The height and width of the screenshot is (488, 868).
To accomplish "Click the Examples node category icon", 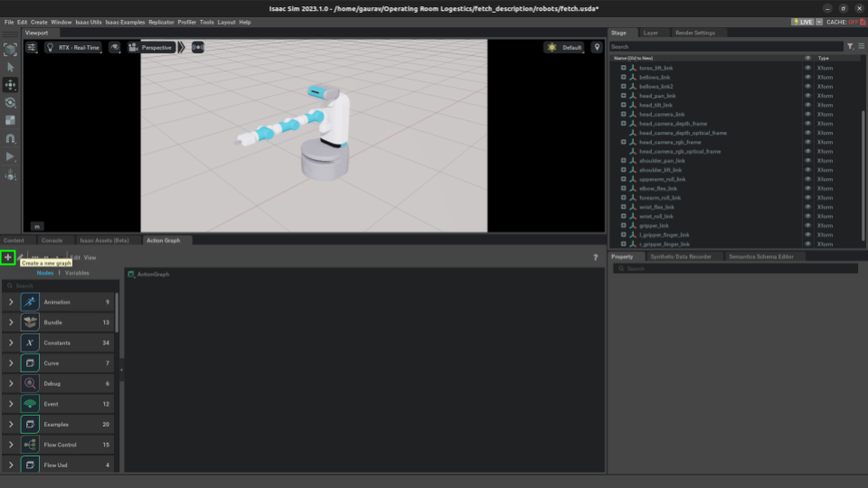I will coord(30,425).
